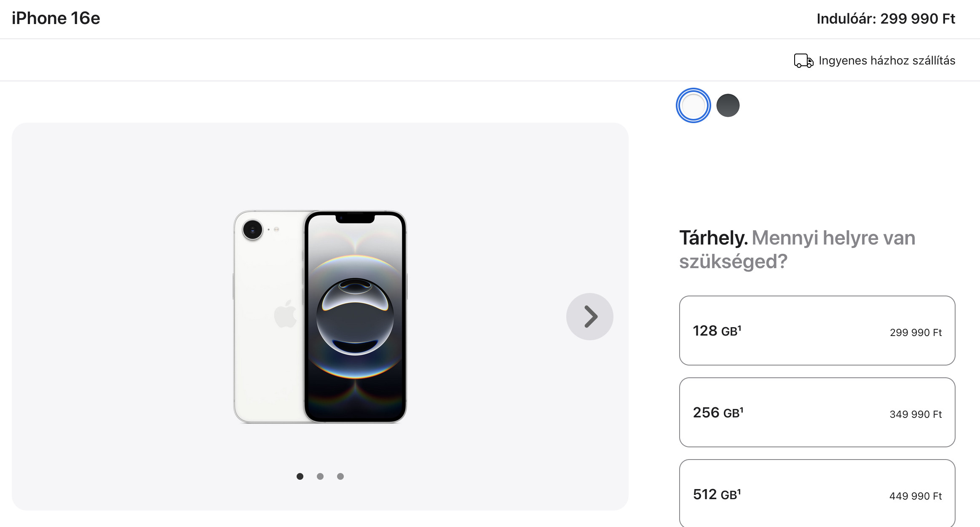Screen dimensions: 980x527
Task: Select the black color option
Action: pyautogui.click(x=728, y=105)
